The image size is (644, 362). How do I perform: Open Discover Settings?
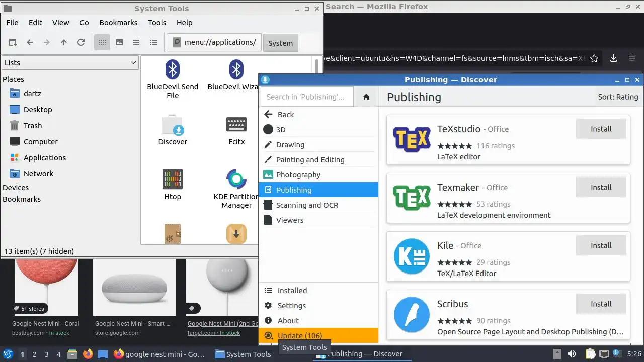(319, 306)
